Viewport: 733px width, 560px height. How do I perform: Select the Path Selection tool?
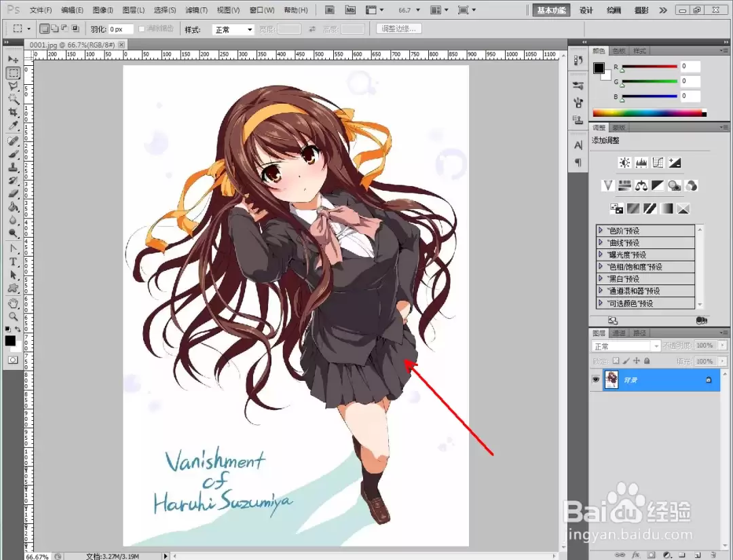13,275
